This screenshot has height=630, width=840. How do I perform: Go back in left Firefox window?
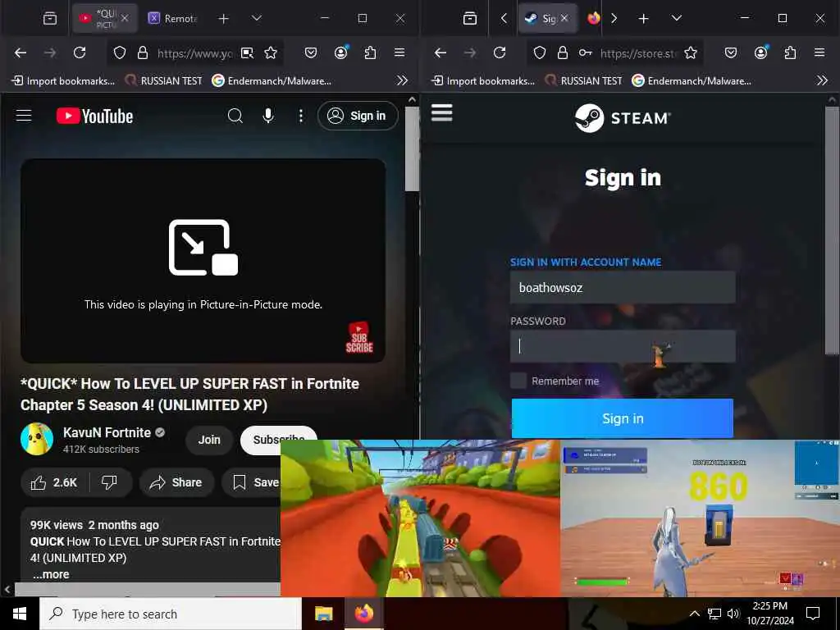tap(21, 53)
